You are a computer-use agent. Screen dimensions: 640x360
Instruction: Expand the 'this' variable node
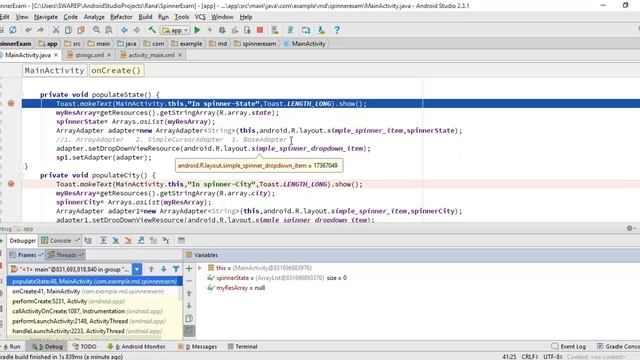tap(200, 268)
